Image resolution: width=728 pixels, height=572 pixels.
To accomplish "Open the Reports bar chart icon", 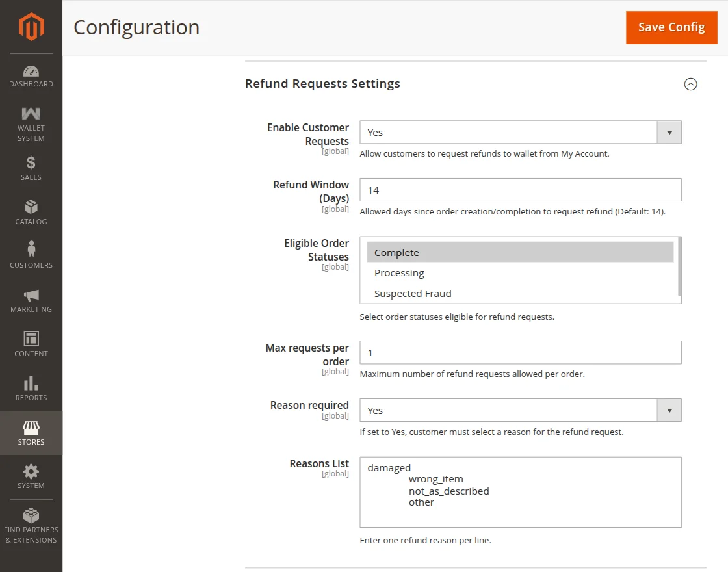I will coord(31,383).
